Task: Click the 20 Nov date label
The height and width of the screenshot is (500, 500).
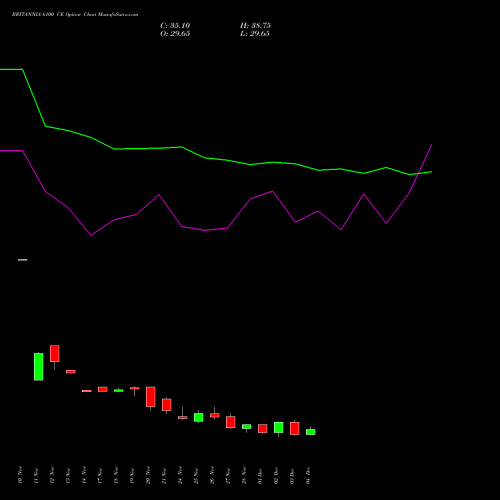Action: 148,475
